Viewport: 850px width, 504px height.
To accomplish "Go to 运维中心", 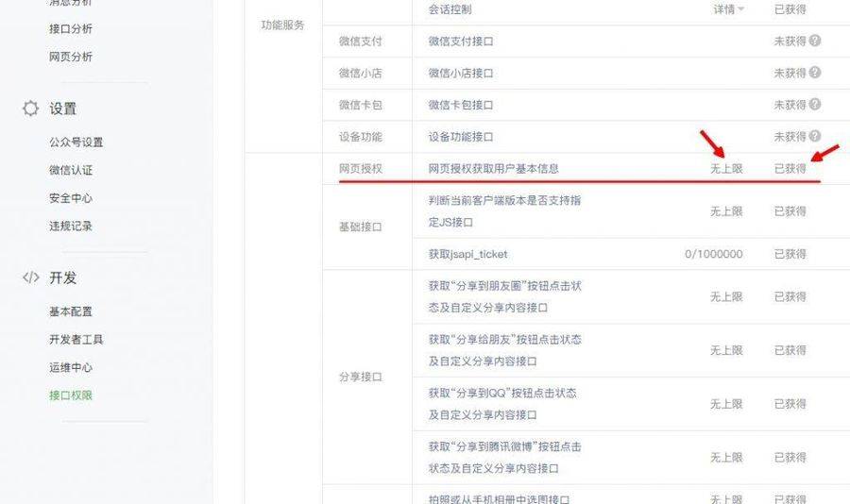I will 71,367.
